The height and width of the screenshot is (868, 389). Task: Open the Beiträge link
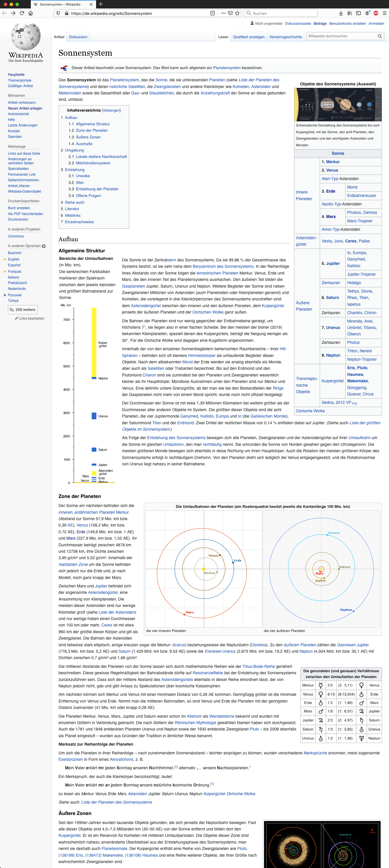click(320, 24)
